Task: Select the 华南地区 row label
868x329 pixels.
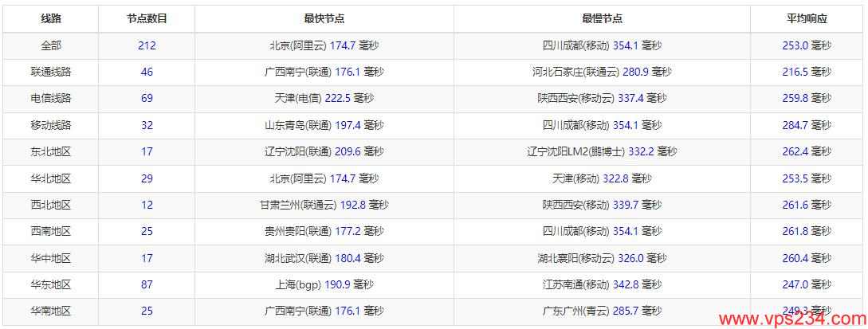Action: point(51,311)
